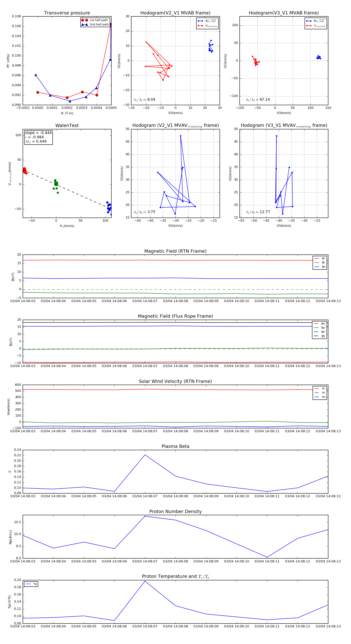Click the λ1/λ2 ≈ 3.75 annotation
Image resolution: width=351 pixels, height=644 pixels.
tap(144, 212)
